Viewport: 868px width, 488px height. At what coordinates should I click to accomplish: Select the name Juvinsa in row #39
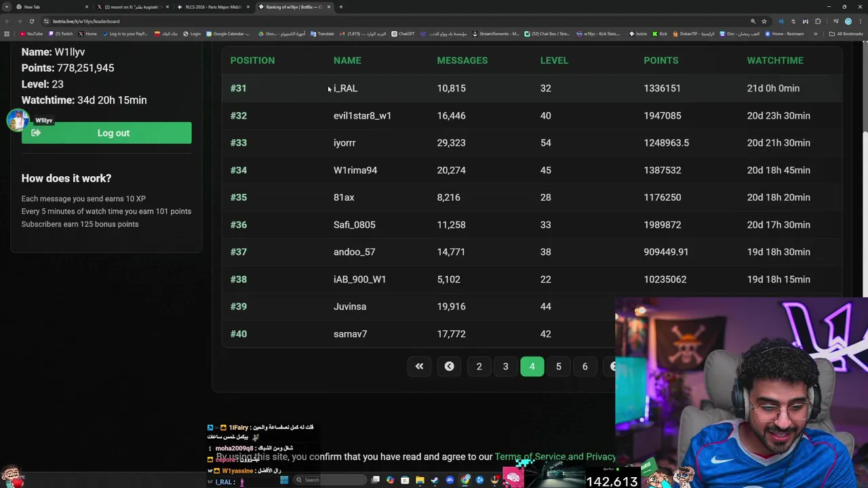click(350, 306)
